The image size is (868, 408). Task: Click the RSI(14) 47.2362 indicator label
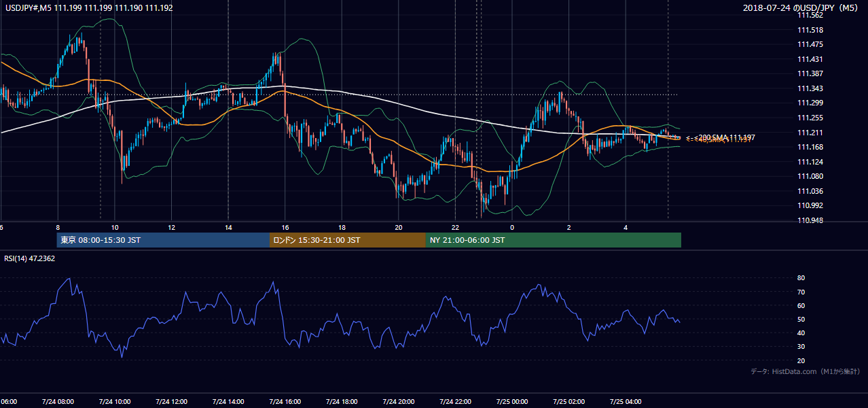(30, 258)
